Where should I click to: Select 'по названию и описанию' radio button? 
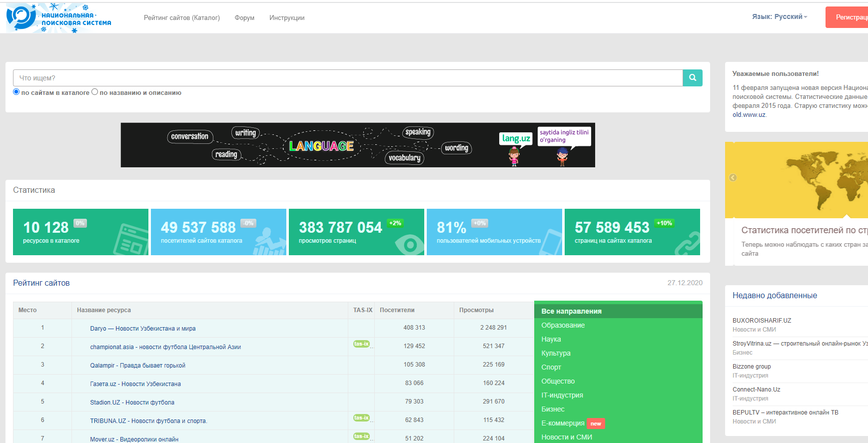(95, 92)
